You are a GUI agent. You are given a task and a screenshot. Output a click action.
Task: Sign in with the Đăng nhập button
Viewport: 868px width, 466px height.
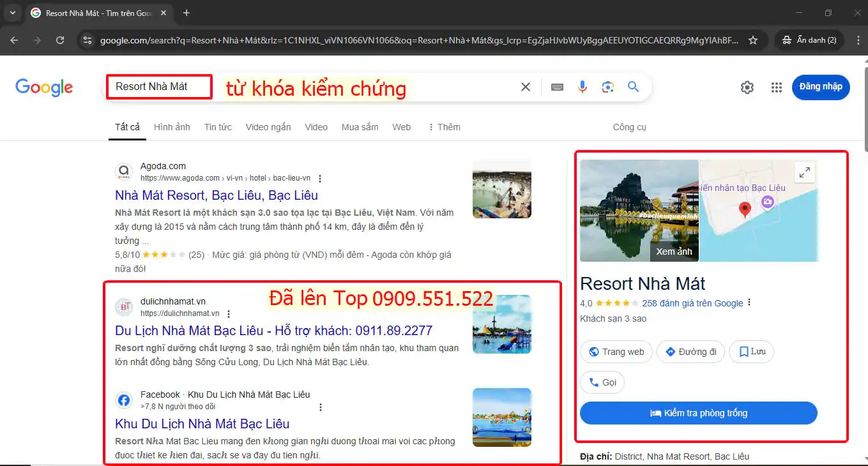821,87
